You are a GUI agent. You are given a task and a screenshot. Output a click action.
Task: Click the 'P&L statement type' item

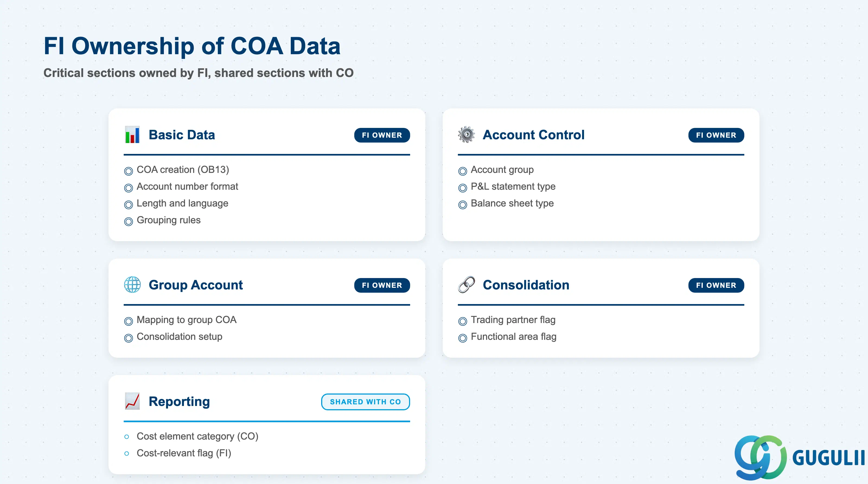pyautogui.click(x=513, y=186)
